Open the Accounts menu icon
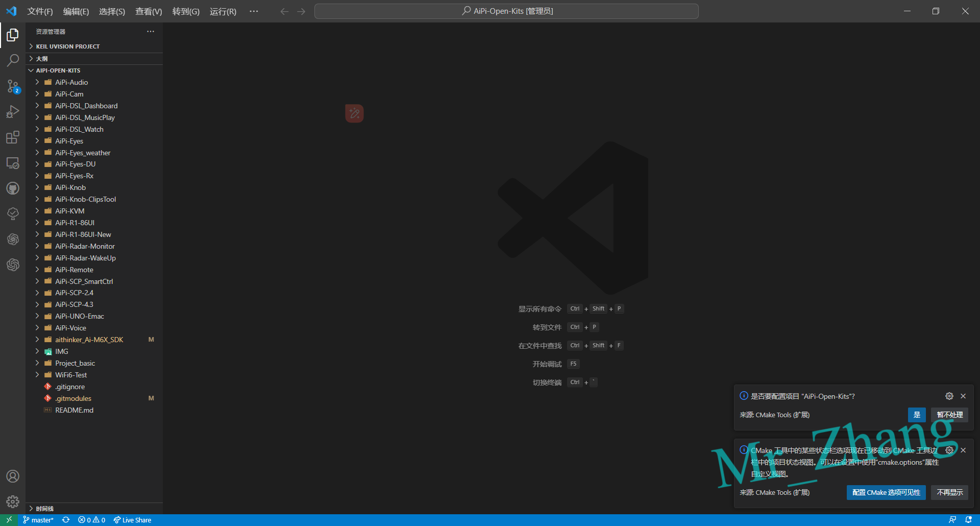The width and height of the screenshot is (980, 526). point(13,476)
